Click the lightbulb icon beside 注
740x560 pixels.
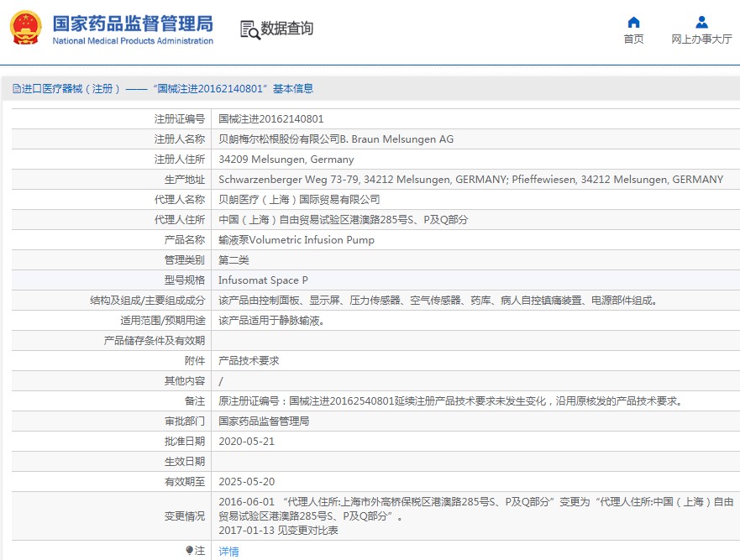pyautogui.click(x=189, y=550)
